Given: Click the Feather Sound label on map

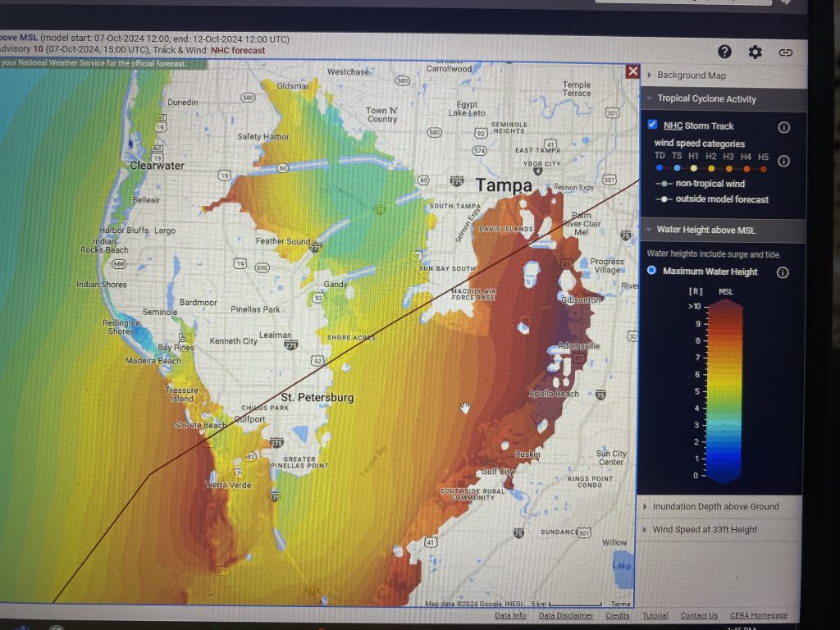Looking at the screenshot, I should point(283,242).
